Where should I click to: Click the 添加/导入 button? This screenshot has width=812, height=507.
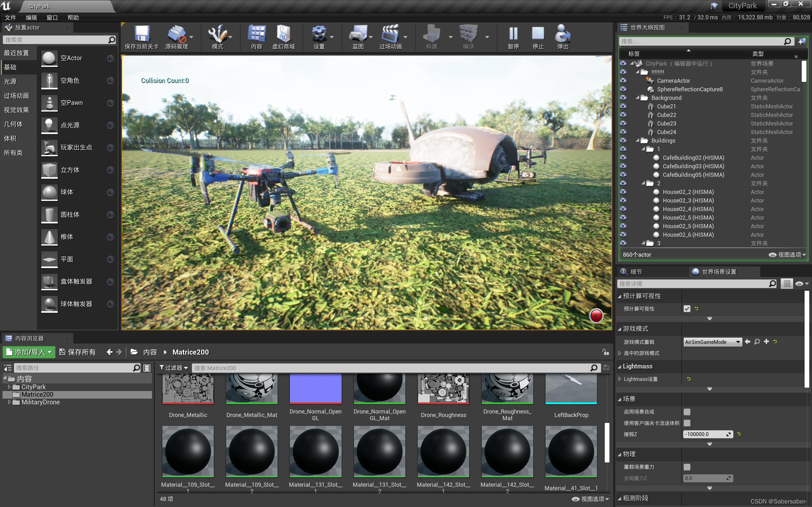click(29, 352)
